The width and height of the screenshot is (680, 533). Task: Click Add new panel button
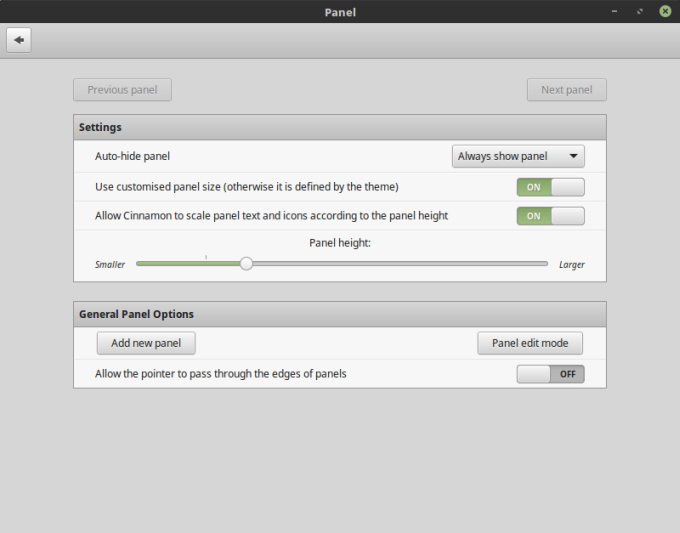point(146,343)
